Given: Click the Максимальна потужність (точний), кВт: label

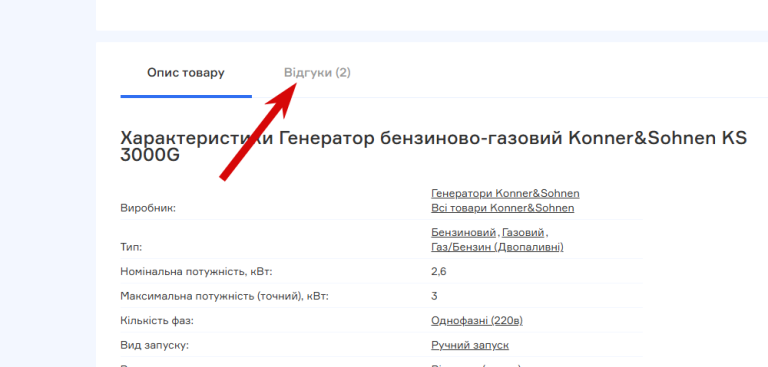Looking at the screenshot, I should 224,296.
